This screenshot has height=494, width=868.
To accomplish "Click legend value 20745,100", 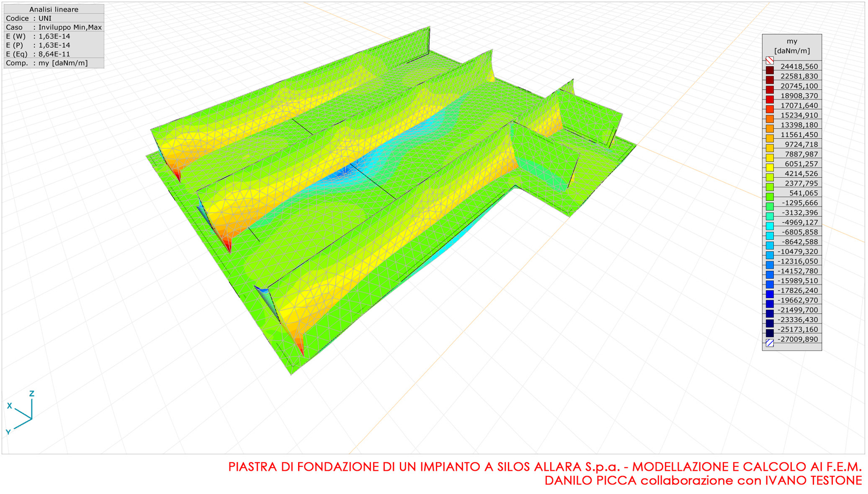I will (799, 86).
